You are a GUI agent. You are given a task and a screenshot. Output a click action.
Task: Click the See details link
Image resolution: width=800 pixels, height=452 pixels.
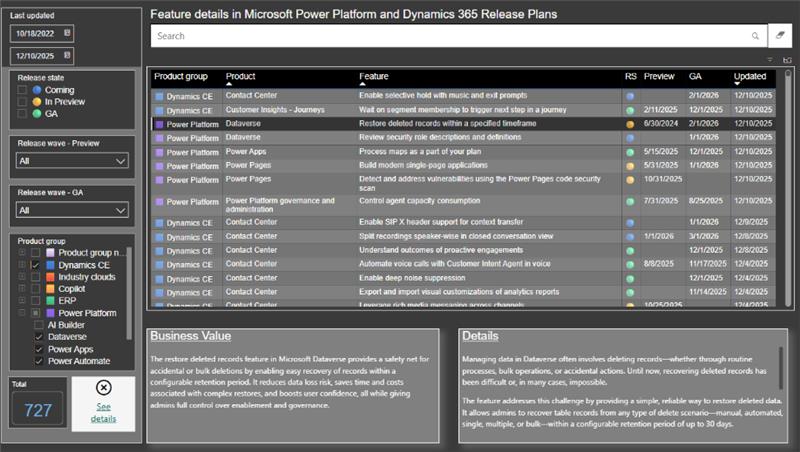pyautogui.click(x=104, y=412)
